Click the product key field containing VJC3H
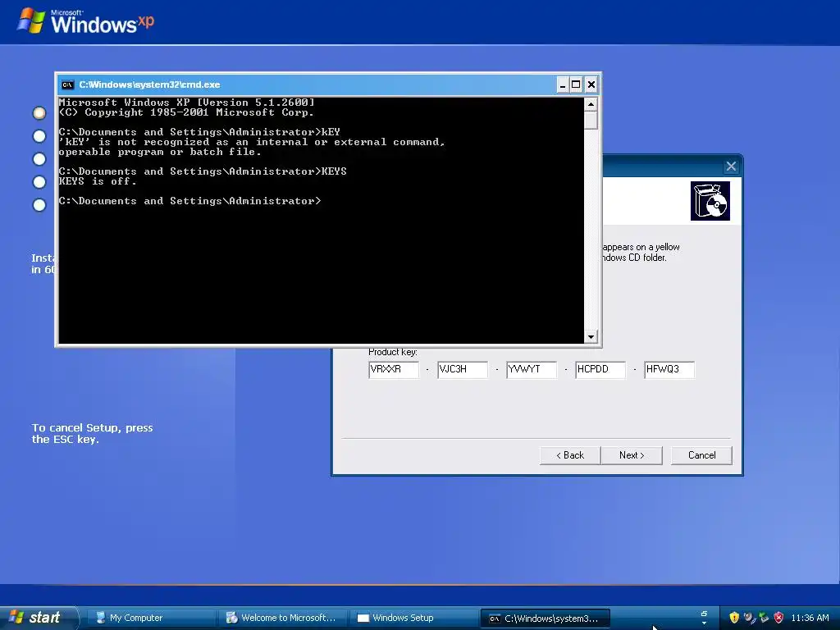 [463, 370]
